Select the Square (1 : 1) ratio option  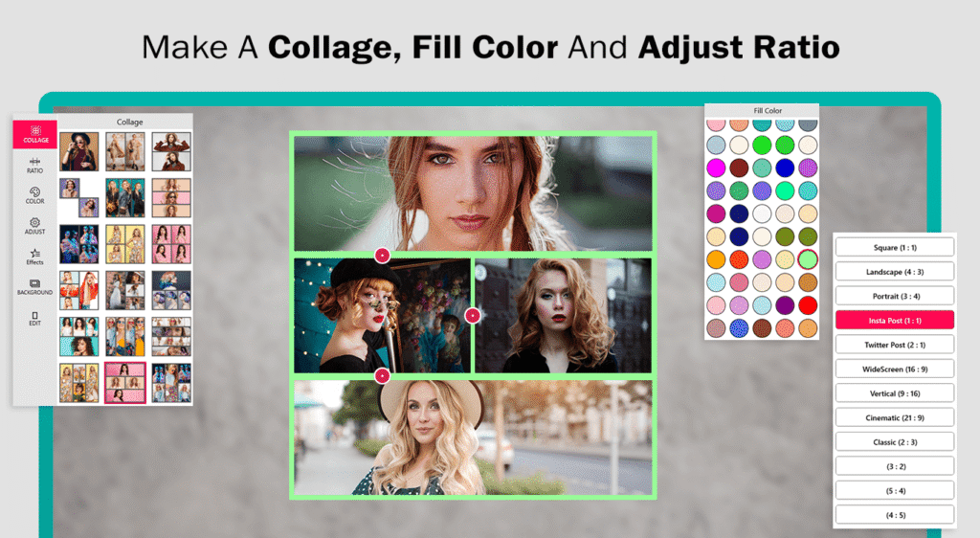895,247
